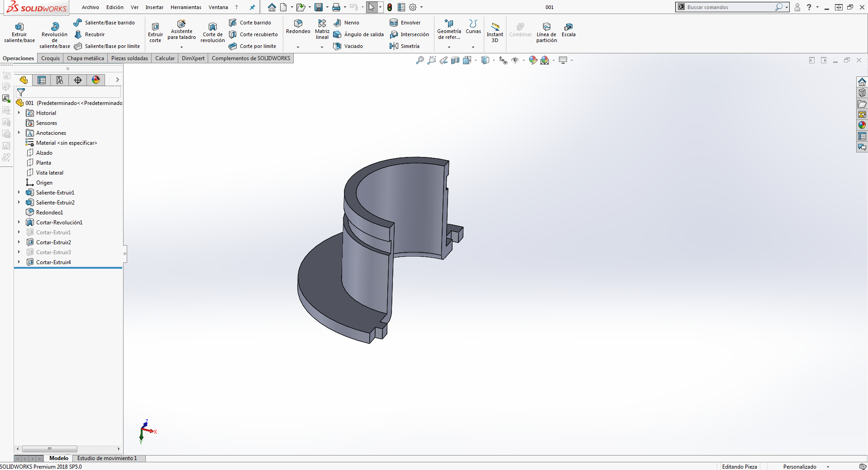The height and width of the screenshot is (470, 868).
Task: Pin the menu bar with pushpin
Action: click(x=252, y=7)
